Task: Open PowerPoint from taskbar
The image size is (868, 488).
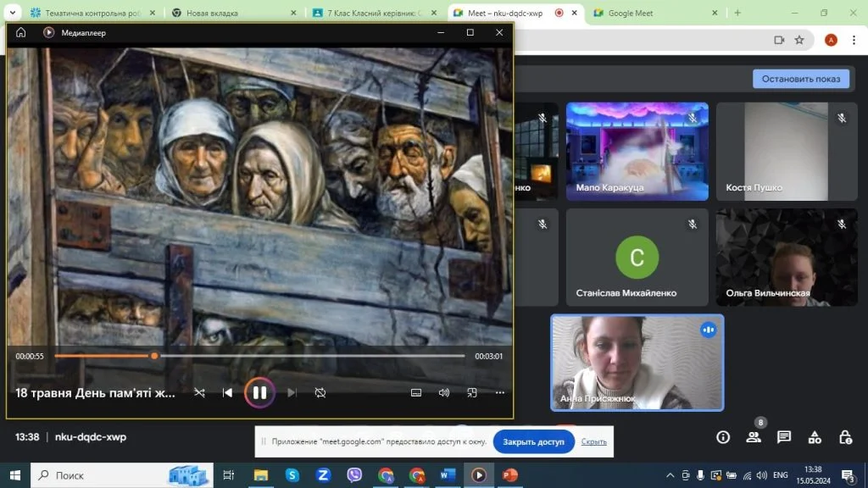Action: point(509,475)
